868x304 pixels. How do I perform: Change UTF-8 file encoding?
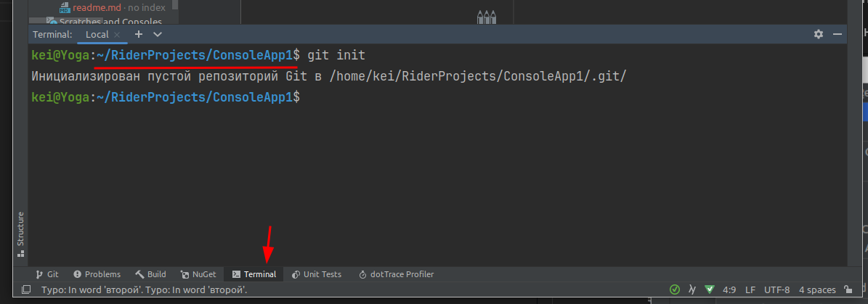(x=776, y=290)
